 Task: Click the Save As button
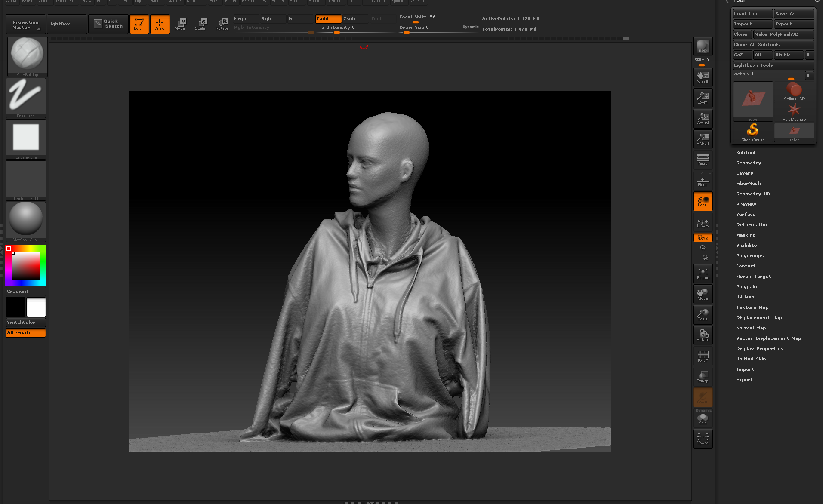794,14
